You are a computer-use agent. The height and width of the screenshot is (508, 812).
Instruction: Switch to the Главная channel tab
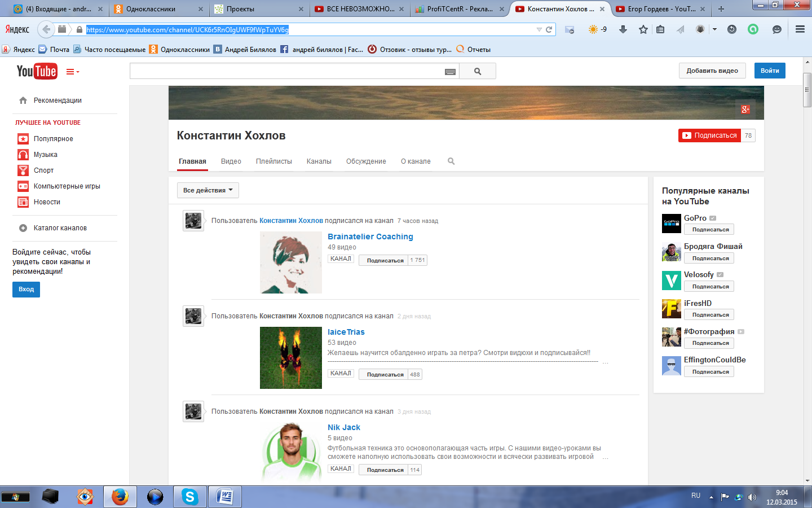(x=192, y=161)
